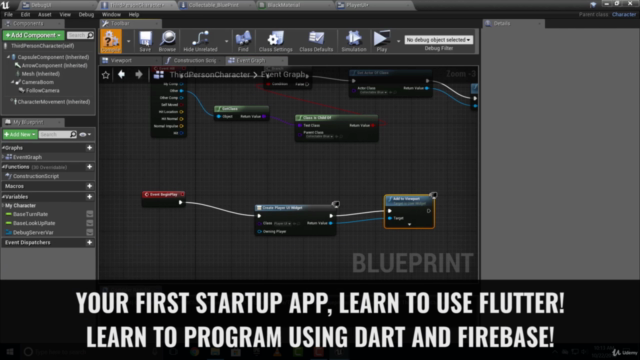Open the No debug object selected dropdown

pos(438,40)
